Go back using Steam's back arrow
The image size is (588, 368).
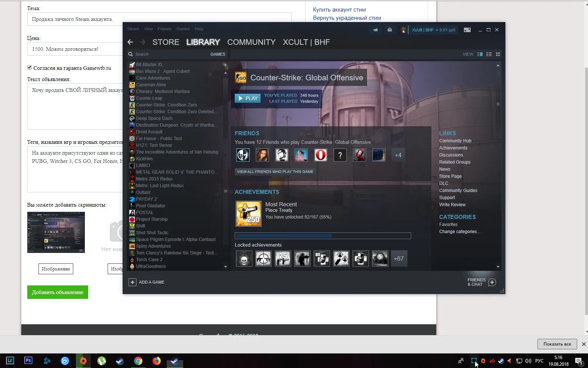130,42
